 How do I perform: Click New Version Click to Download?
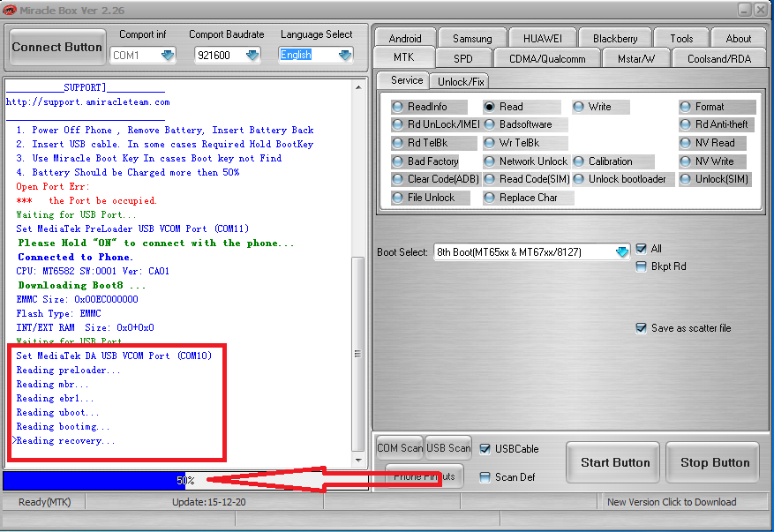coord(672,502)
